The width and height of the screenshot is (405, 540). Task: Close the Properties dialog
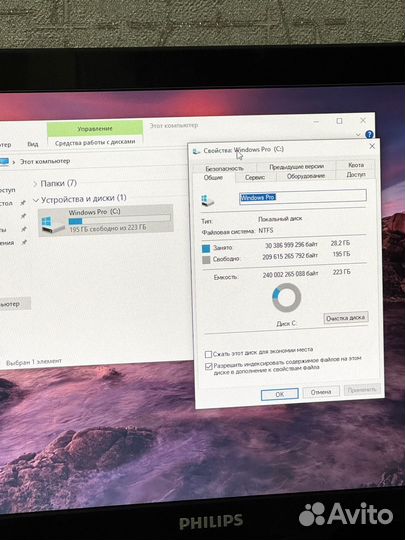tap(372, 146)
